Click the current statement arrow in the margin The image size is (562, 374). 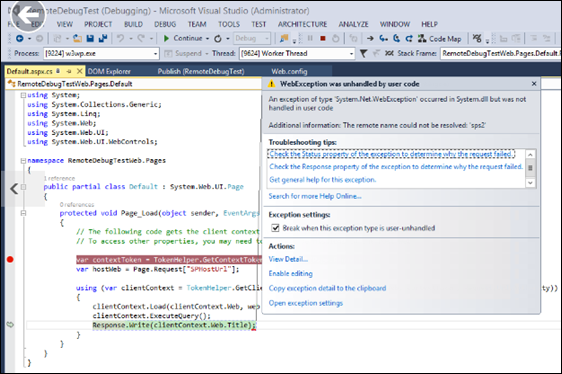pyautogui.click(x=10, y=325)
